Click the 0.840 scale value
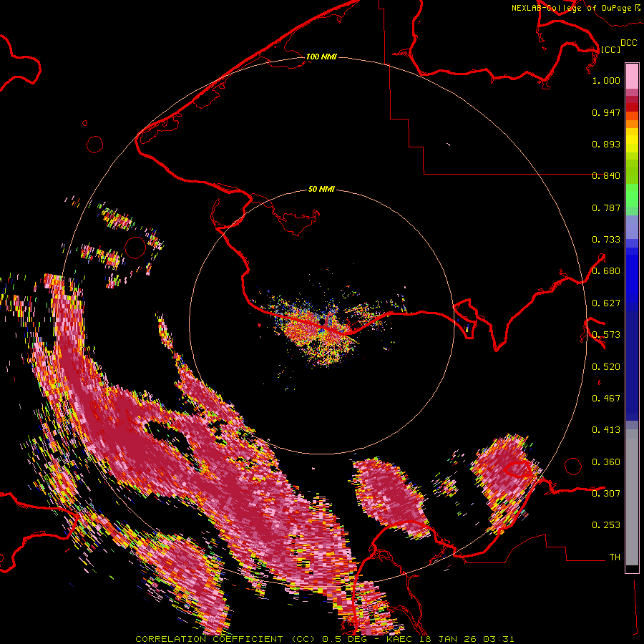 coord(606,176)
